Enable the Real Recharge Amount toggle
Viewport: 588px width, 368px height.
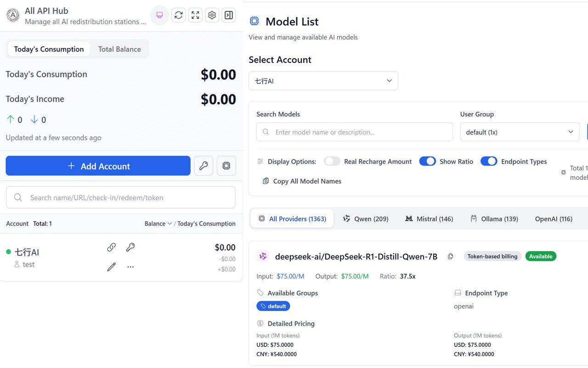point(332,161)
